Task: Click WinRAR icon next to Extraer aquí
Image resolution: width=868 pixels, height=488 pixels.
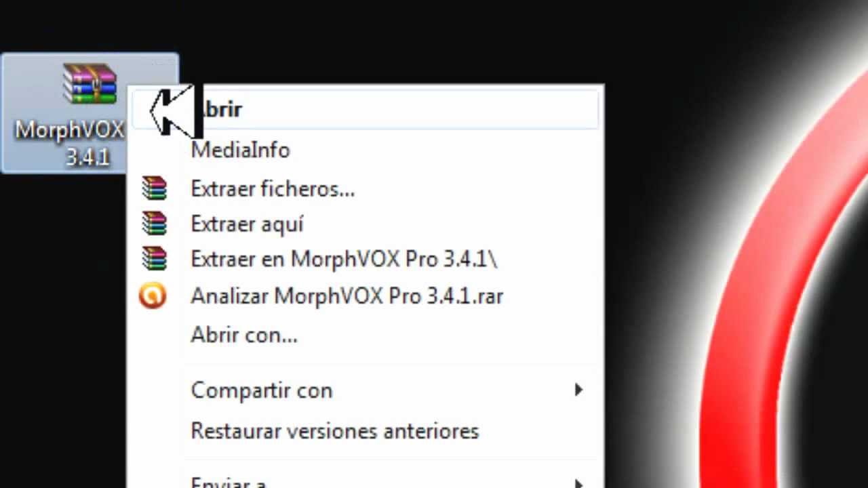Action: point(154,223)
